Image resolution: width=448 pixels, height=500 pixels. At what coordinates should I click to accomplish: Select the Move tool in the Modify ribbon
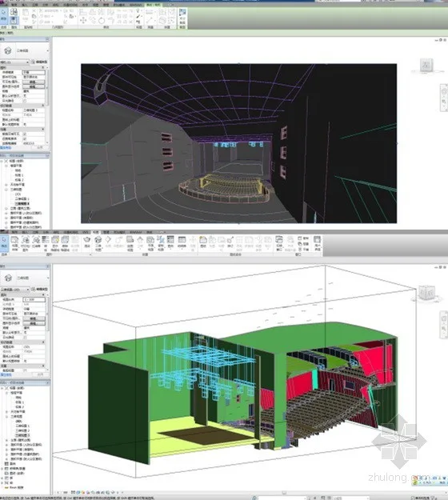(83, 21)
